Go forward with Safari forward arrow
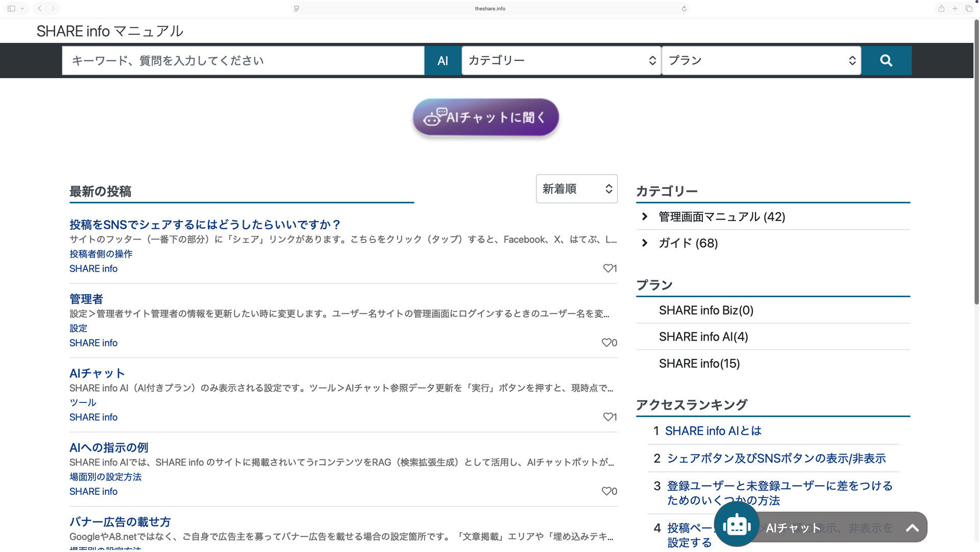 (x=53, y=8)
